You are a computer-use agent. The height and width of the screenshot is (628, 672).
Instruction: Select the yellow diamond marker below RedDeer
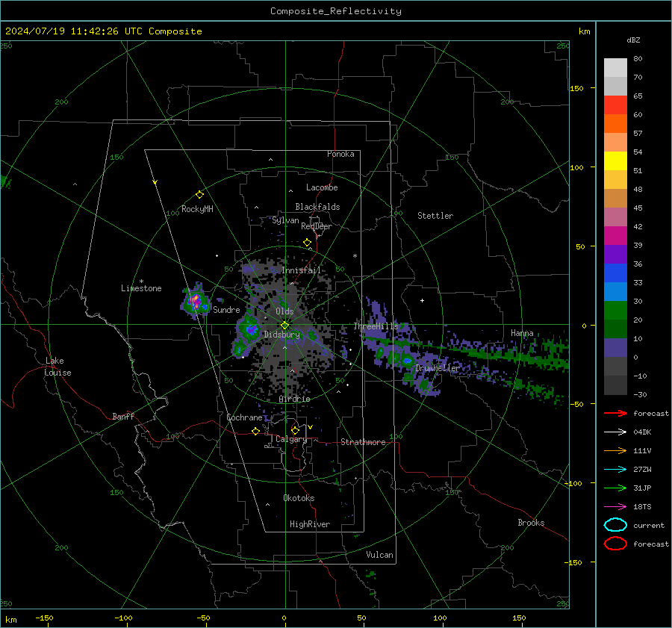[x=307, y=243]
